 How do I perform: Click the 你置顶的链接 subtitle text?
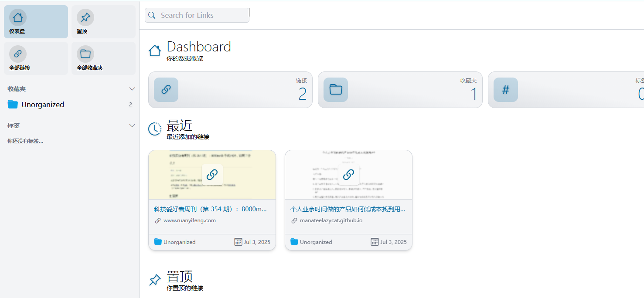[x=185, y=288]
